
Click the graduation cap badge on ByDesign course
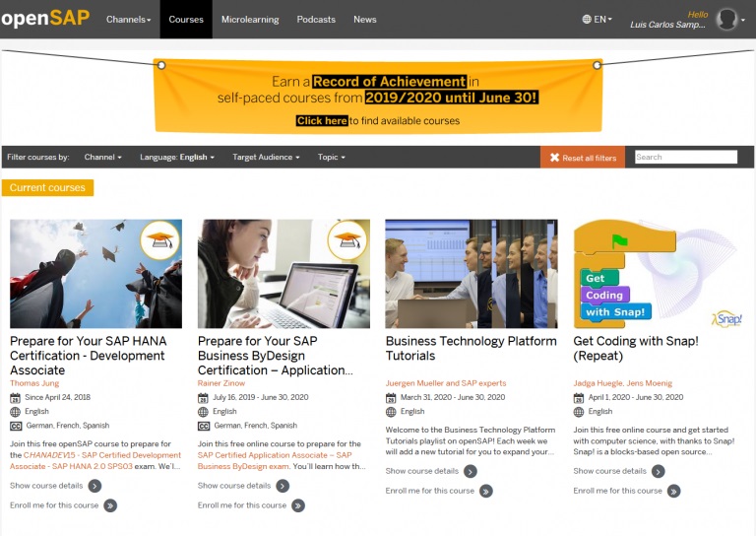(x=347, y=239)
